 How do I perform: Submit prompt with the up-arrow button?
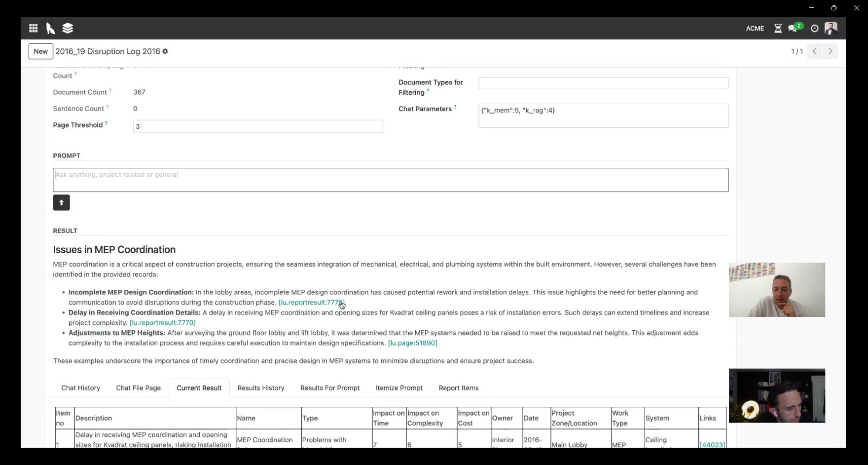pos(61,202)
